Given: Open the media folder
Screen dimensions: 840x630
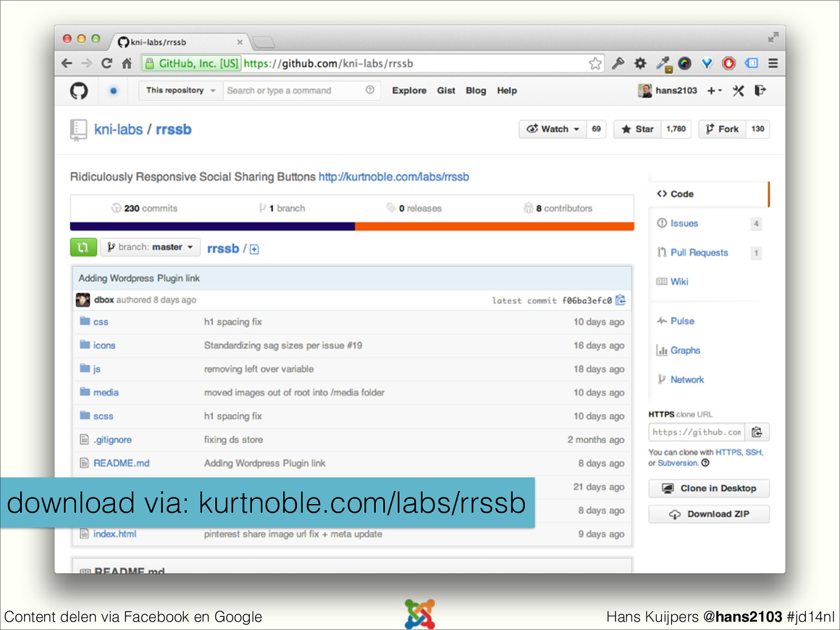Looking at the screenshot, I should (x=106, y=393).
